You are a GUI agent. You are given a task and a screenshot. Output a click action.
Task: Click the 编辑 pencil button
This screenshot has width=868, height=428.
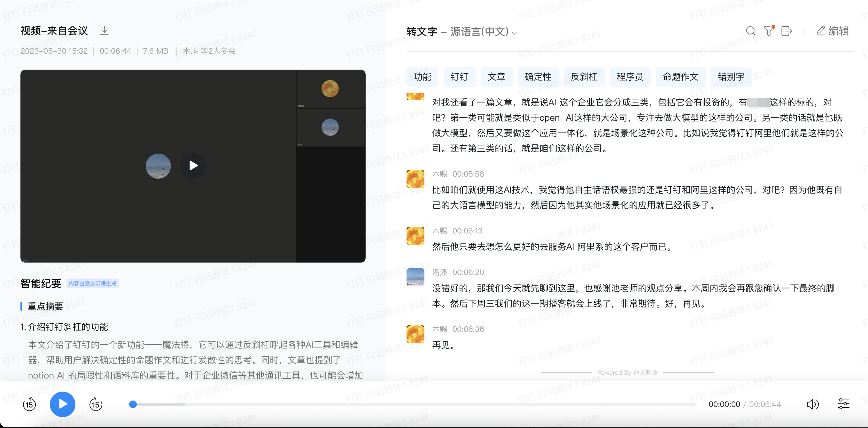click(x=832, y=31)
